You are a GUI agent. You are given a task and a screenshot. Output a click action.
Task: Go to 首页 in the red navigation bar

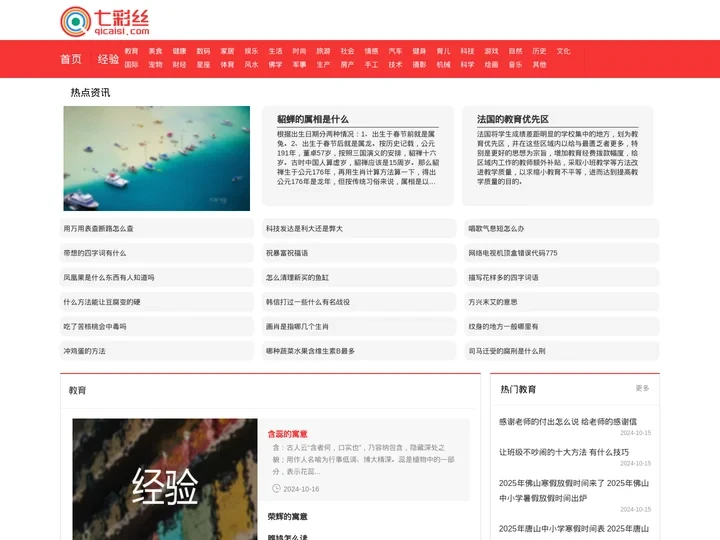point(71,59)
